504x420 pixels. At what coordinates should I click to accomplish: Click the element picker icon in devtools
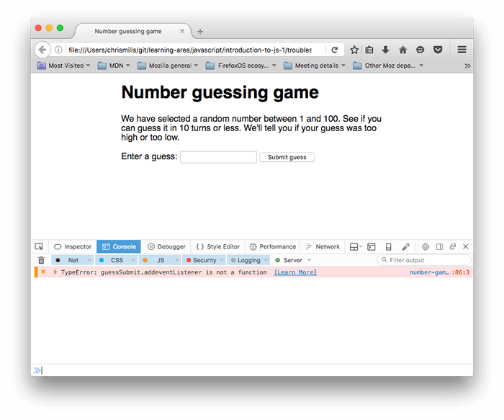pos(39,246)
